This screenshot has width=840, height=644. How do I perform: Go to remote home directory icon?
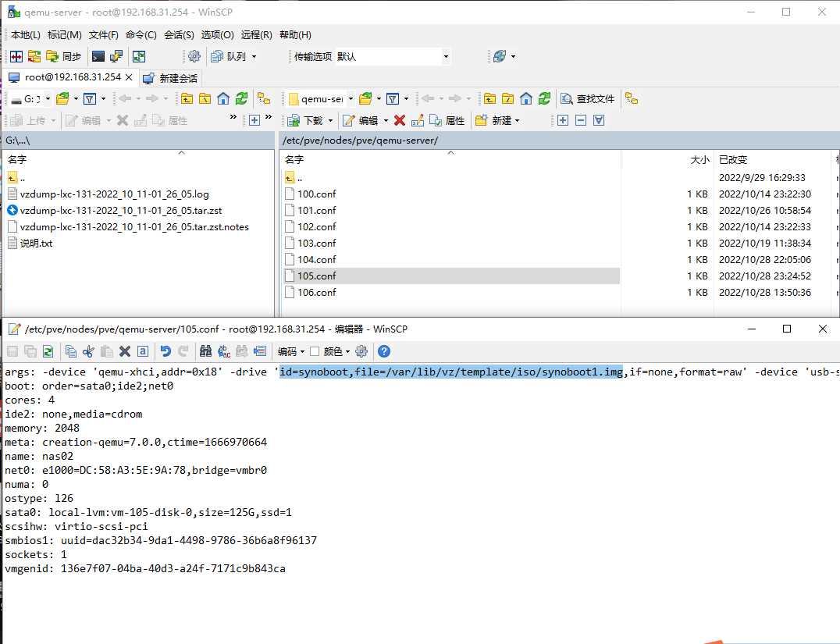click(526, 98)
